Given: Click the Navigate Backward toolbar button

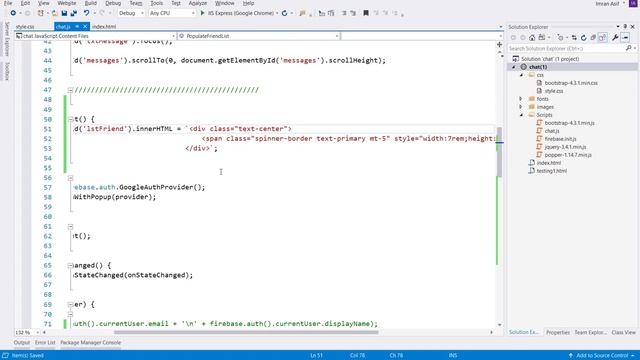Looking at the screenshot, I should [13, 13].
